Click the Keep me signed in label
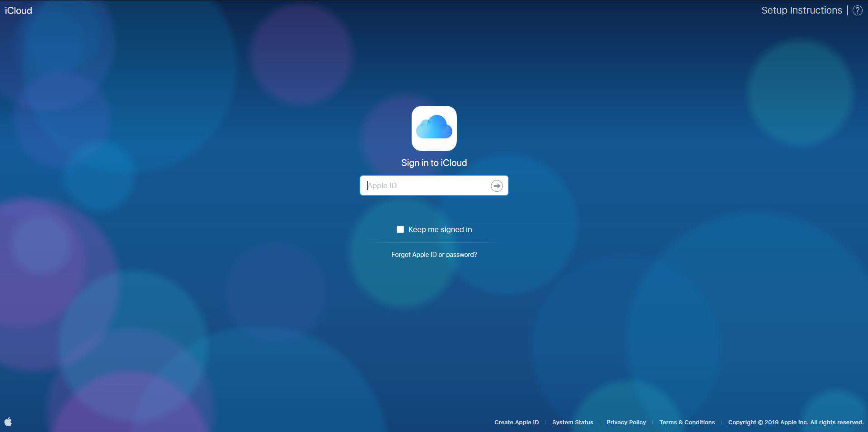The height and width of the screenshot is (432, 868). pyautogui.click(x=440, y=229)
